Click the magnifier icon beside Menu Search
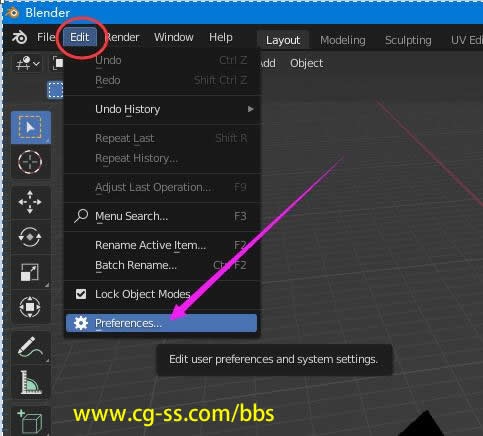483x436 pixels. click(x=81, y=216)
